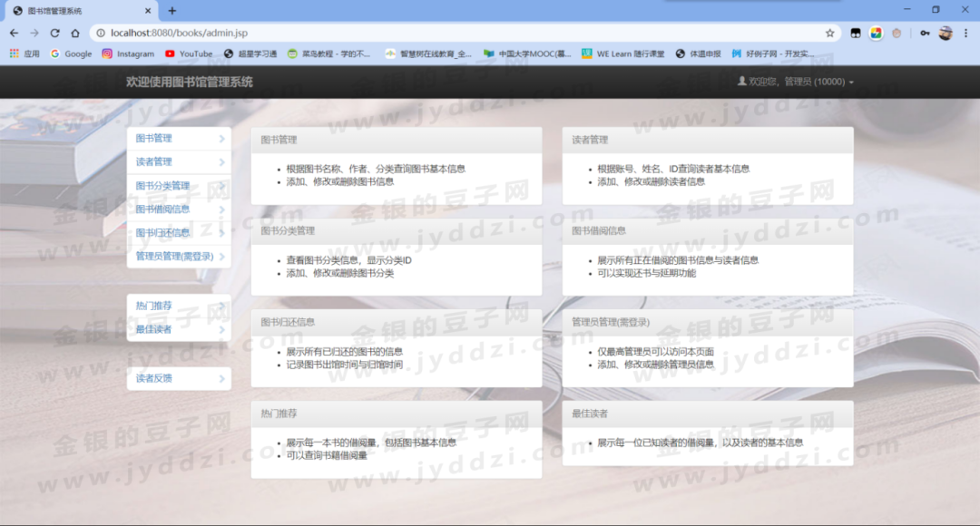Viewport: 980px width, 526px height.
Task: Go back using the browser back arrow
Action: [14, 34]
